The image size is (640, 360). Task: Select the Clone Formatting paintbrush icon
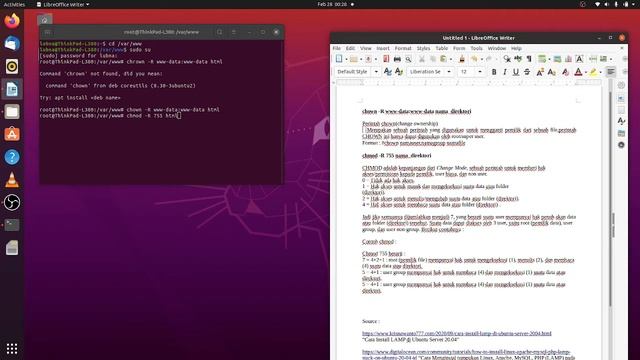pos(462,59)
